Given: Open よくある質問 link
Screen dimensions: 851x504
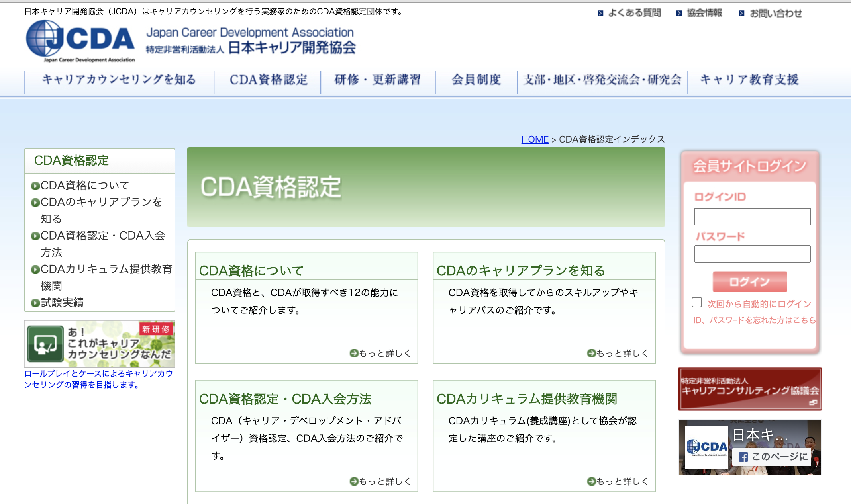Looking at the screenshot, I should point(634,13).
